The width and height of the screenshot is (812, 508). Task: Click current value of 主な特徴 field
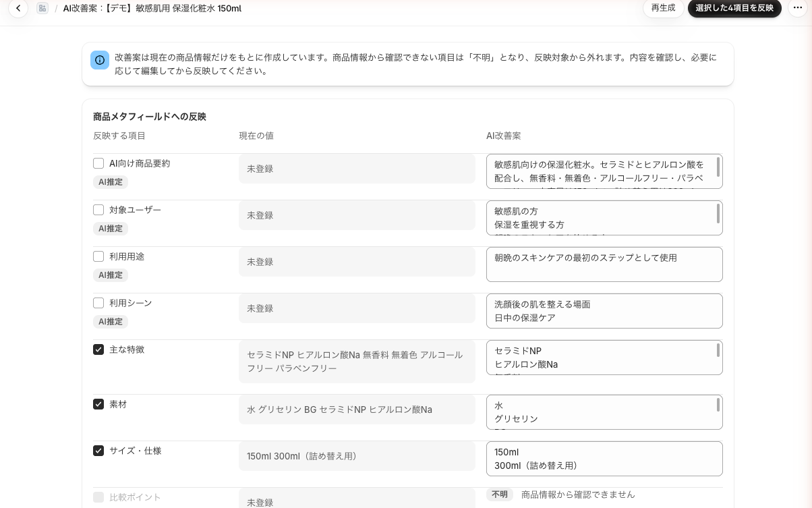[x=357, y=362]
